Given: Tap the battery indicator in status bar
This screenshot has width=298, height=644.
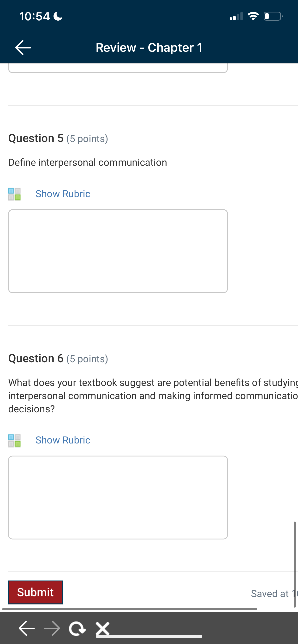Looking at the screenshot, I should point(273,17).
